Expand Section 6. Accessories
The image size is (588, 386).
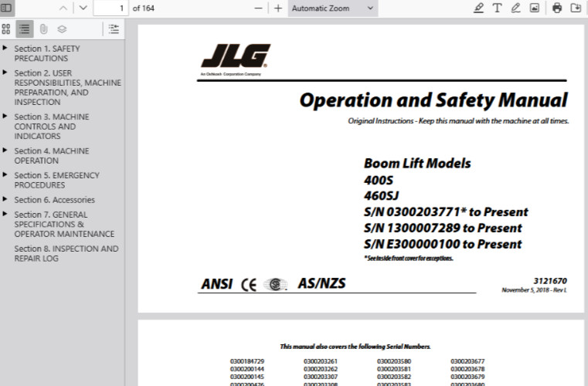(5, 199)
